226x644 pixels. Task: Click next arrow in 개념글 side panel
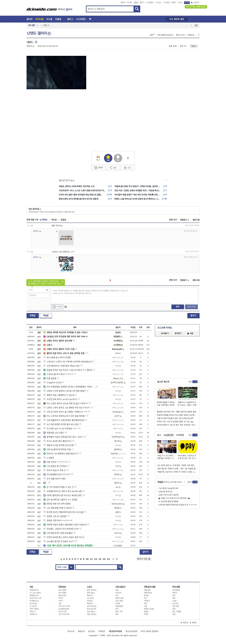(196, 482)
